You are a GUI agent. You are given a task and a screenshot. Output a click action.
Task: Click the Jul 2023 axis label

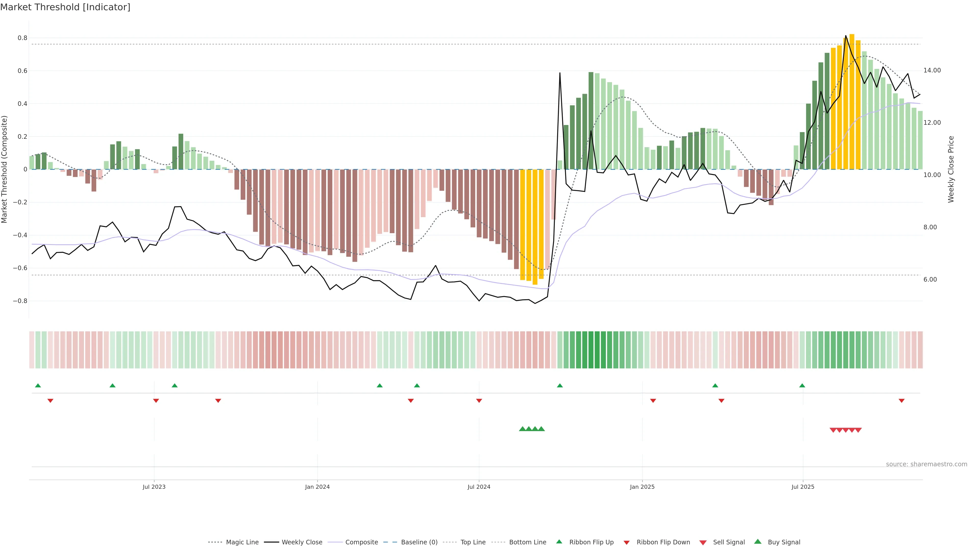pos(154,487)
